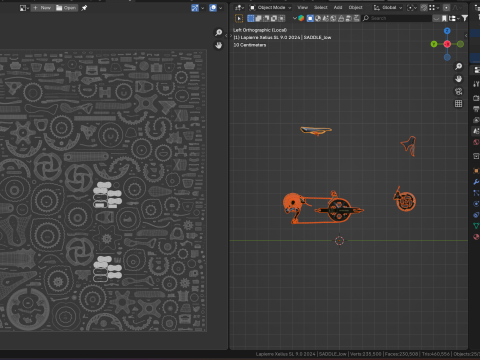Focus the Search field in viewport header
480x360 pixels.
pos(397,18)
